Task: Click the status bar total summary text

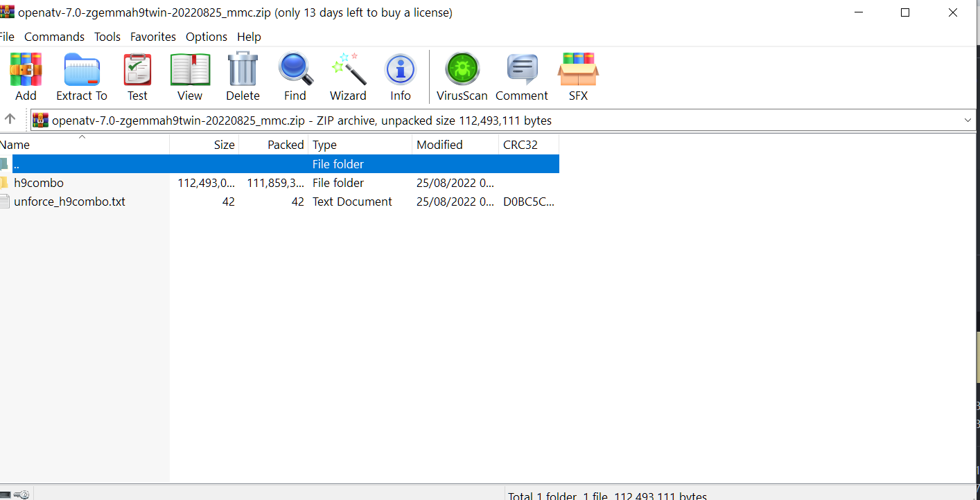Action: 607,495
